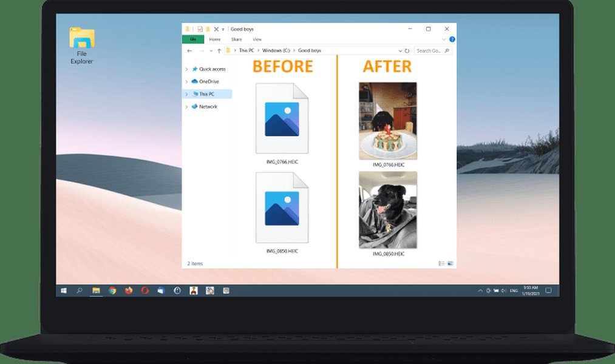Image resolution: width=615 pixels, height=364 pixels.
Task: Select the birthday cake dog photo thumbnail
Action: (x=388, y=121)
